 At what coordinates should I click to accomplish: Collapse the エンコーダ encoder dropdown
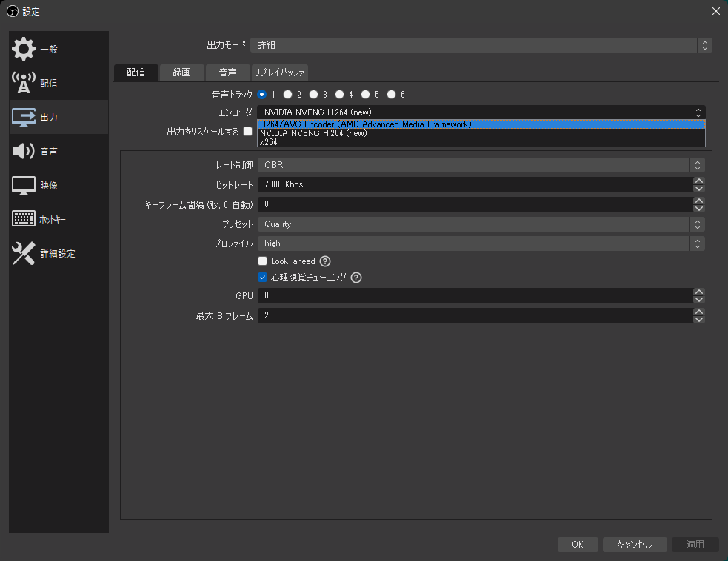tap(481, 112)
